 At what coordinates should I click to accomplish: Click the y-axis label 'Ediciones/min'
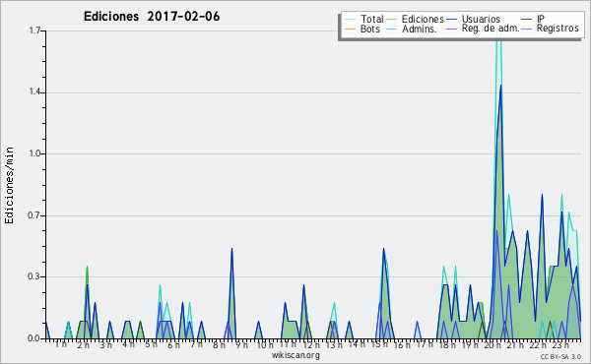point(9,185)
